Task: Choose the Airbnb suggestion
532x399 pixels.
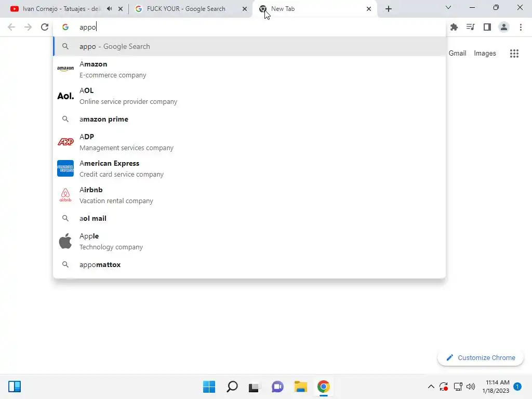Action: click(x=249, y=195)
